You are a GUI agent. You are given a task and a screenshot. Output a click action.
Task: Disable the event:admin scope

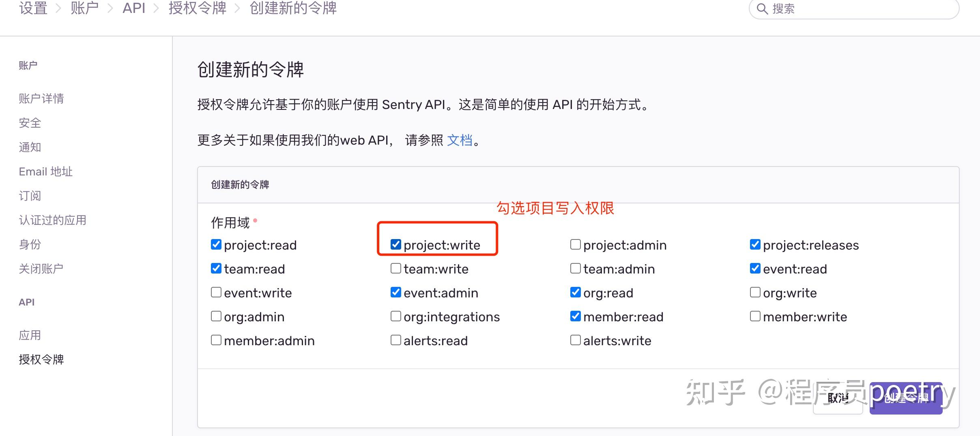point(395,292)
